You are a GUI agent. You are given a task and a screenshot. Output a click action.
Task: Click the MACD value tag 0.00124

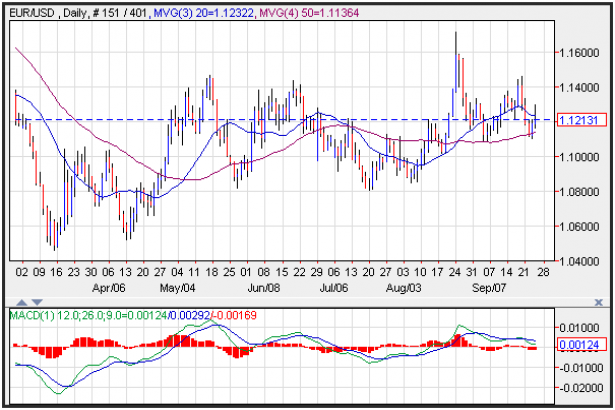click(582, 345)
